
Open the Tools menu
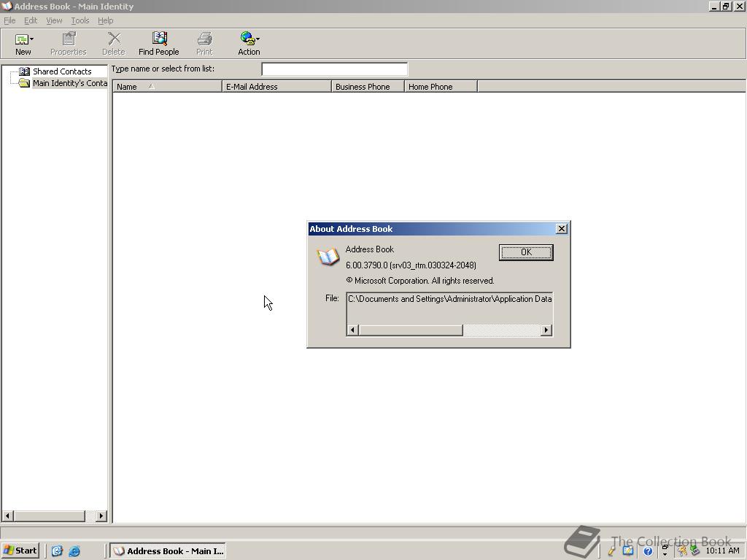[x=80, y=20]
